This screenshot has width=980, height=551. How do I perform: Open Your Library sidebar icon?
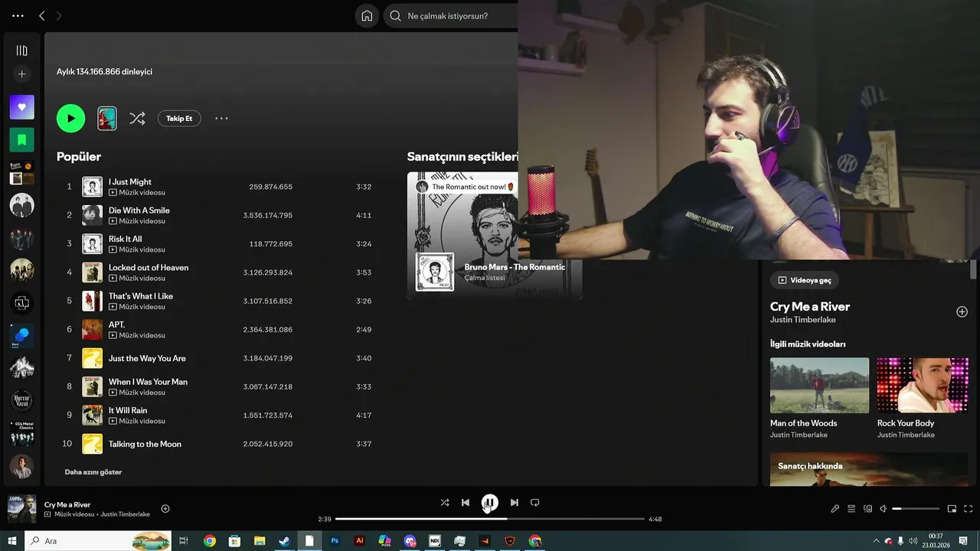point(21,51)
